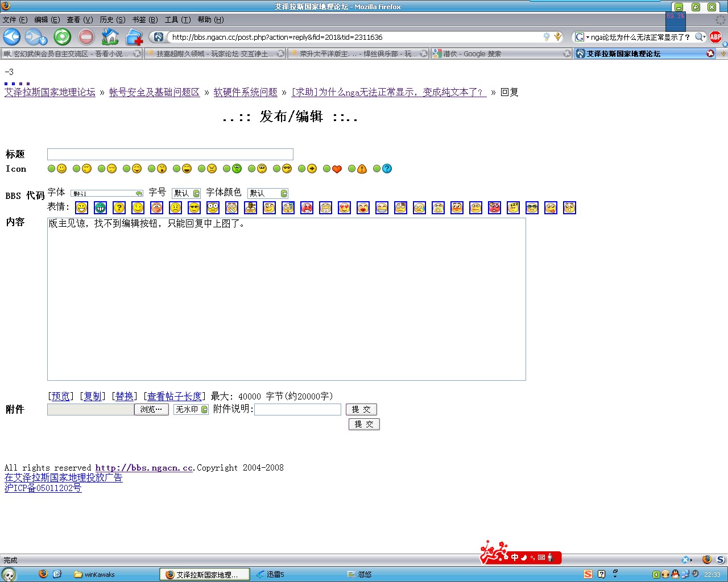Image resolution: width=728 pixels, height=582 pixels.
Task: Focus the Firefox URL address bar
Action: tap(355, 37)
